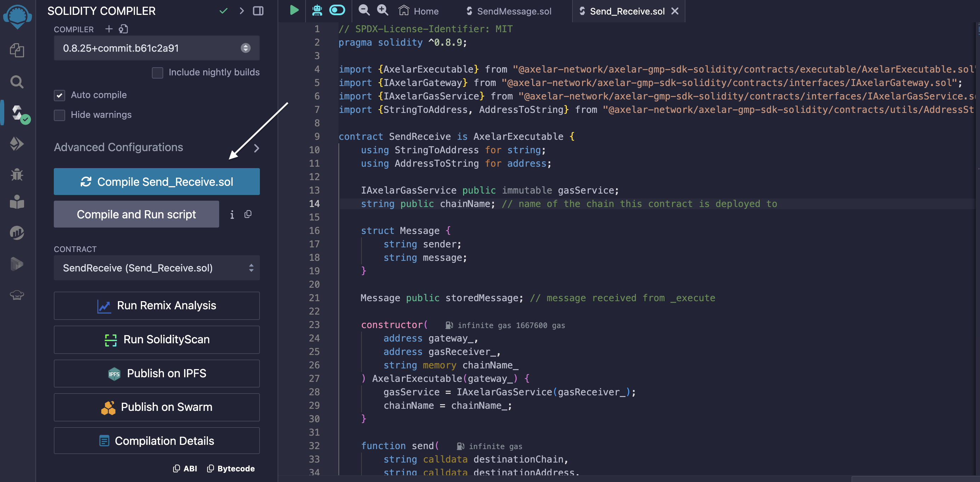Toggle the AI copilot switch in toolbar

(x=337, y=10)
